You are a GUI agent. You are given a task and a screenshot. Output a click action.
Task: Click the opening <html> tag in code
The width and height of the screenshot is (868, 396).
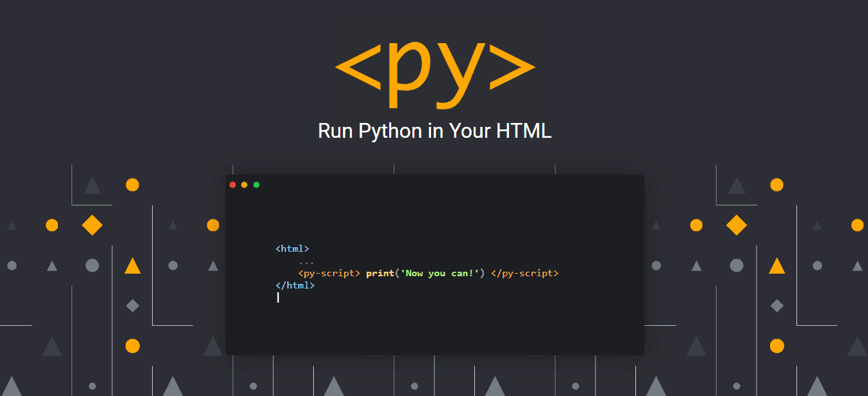click(292, 249)
